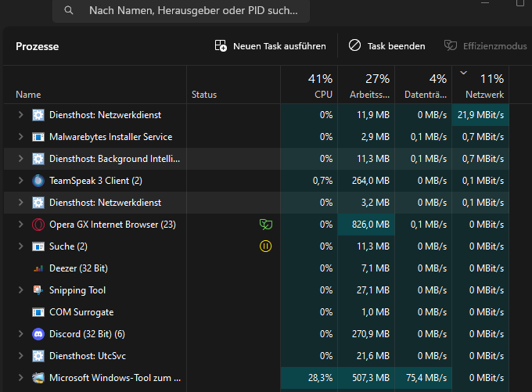Expand the Microsoft Windows-Tool zum row
532x392 pixels.
click(x=20, y=378)
